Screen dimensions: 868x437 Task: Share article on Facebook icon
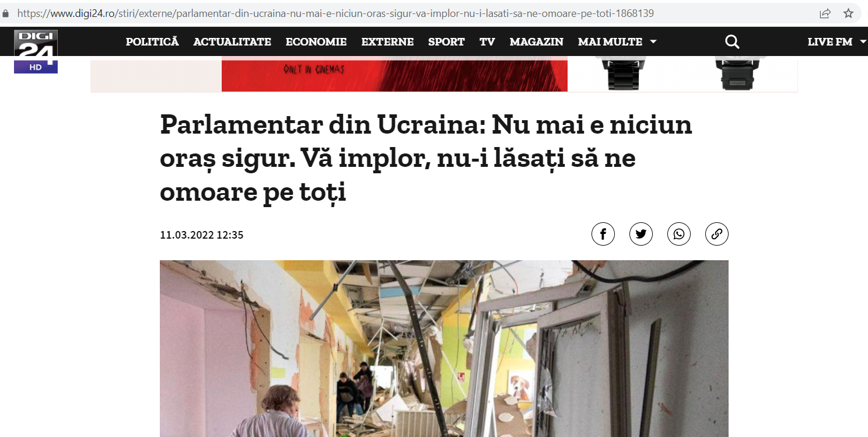(603, 234)
